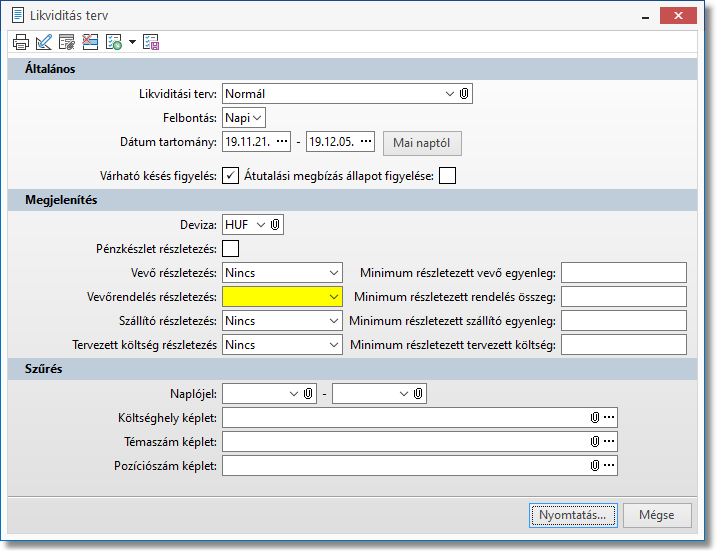Image resolution: width=717 pixels, height=553 pixels.
Task: Click the checklist save icon with floppy disk
Action: tap(151, 42)
